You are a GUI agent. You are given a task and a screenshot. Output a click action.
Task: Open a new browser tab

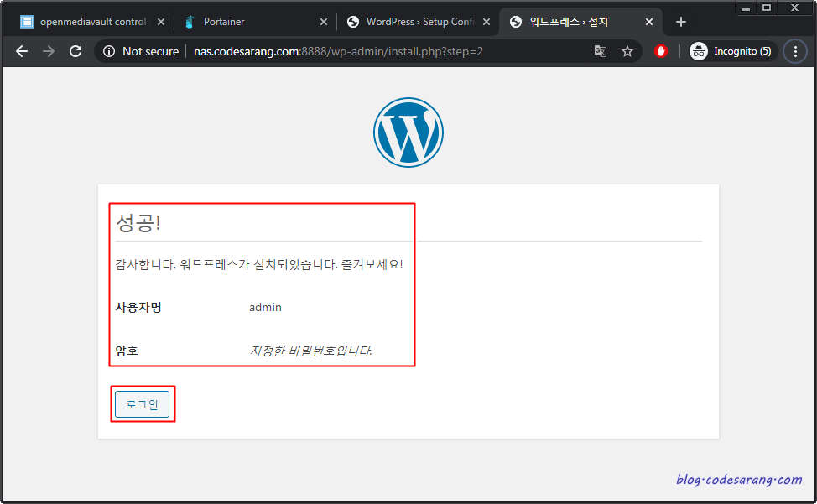[x=680, y=22]
